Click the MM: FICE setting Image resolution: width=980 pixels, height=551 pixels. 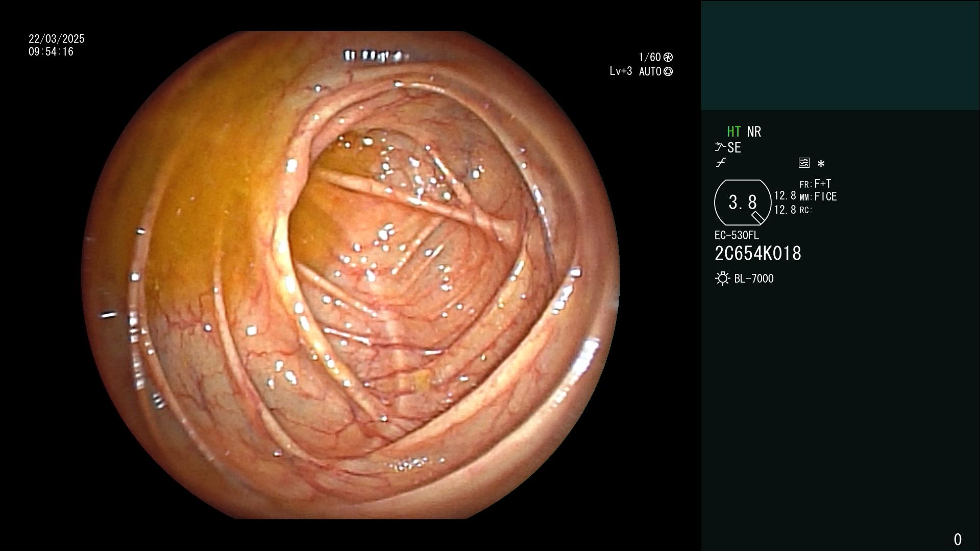pyautogui.click(x=818, y=196)
